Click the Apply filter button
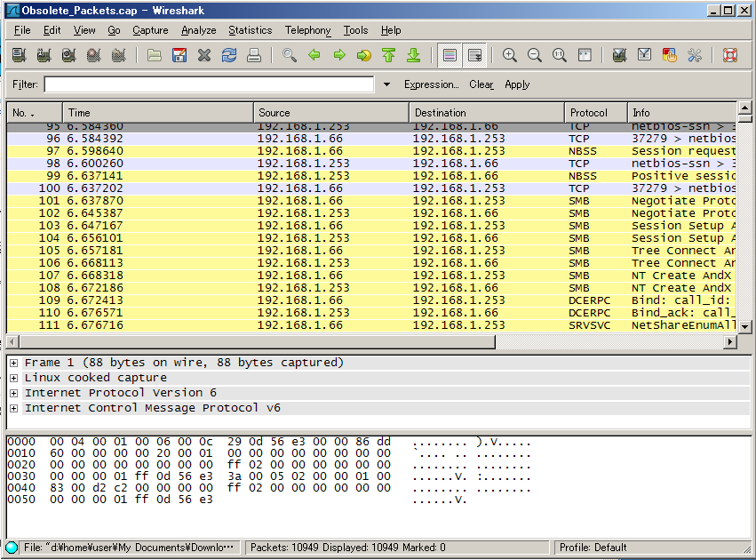The height and width of the screenshot is (560, 756). click(x=517, y=84)
